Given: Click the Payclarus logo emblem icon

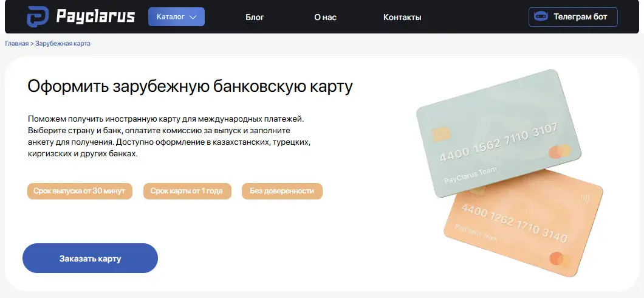Looking at the screenshot, I should (38, 17).
